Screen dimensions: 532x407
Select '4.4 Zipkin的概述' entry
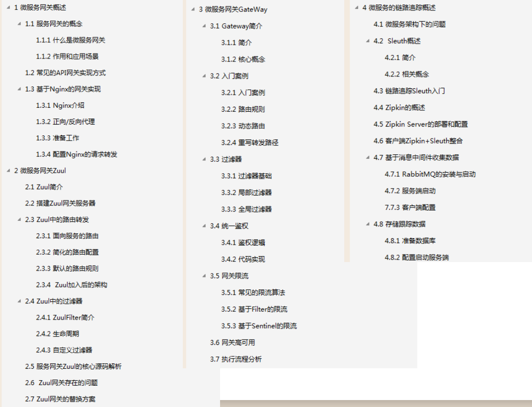[x=399, y=107]
